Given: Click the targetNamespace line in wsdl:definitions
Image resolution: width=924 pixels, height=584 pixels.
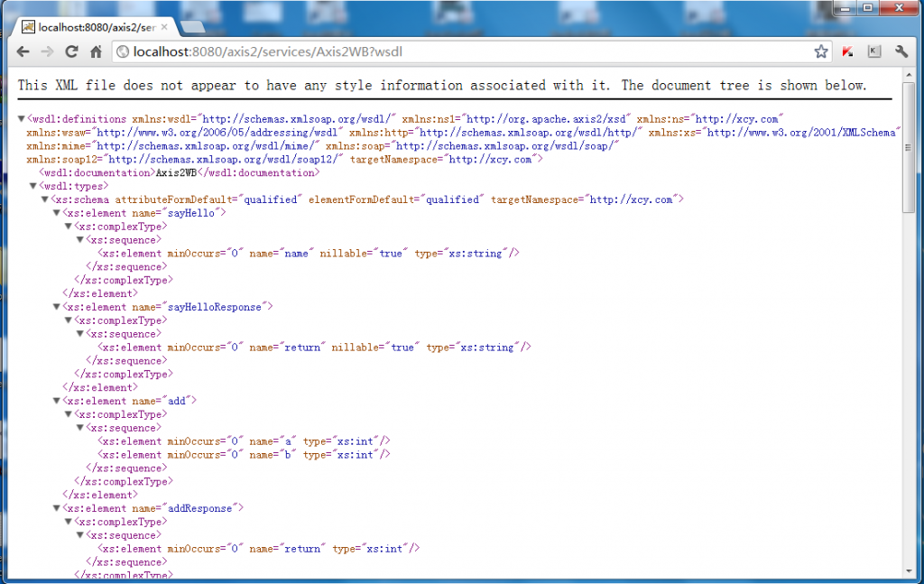Looking at the screenshot, I should click(284, 159).
